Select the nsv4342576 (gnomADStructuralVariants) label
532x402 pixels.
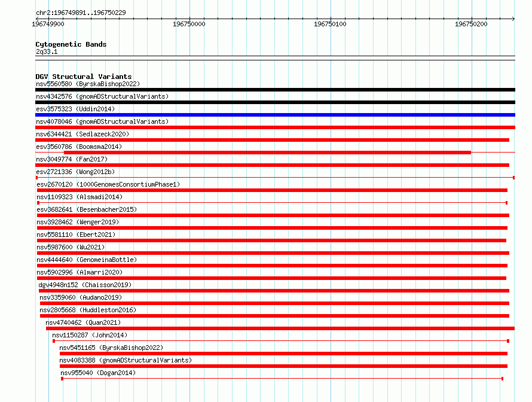102,96
